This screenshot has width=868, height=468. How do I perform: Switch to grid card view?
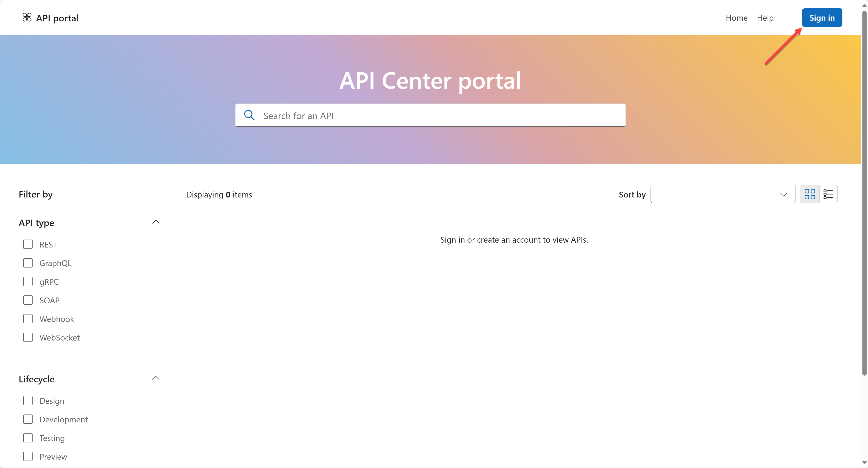pyautogui.click(x=809, y=194)
